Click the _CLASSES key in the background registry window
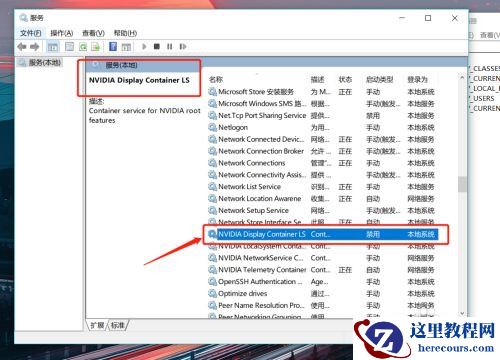This screenshot has height=360, width=500. pos(485,68)
